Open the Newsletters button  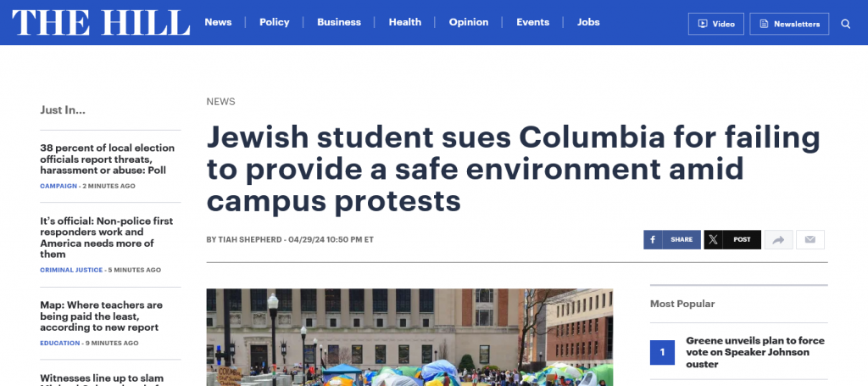(x=788, y=24)
